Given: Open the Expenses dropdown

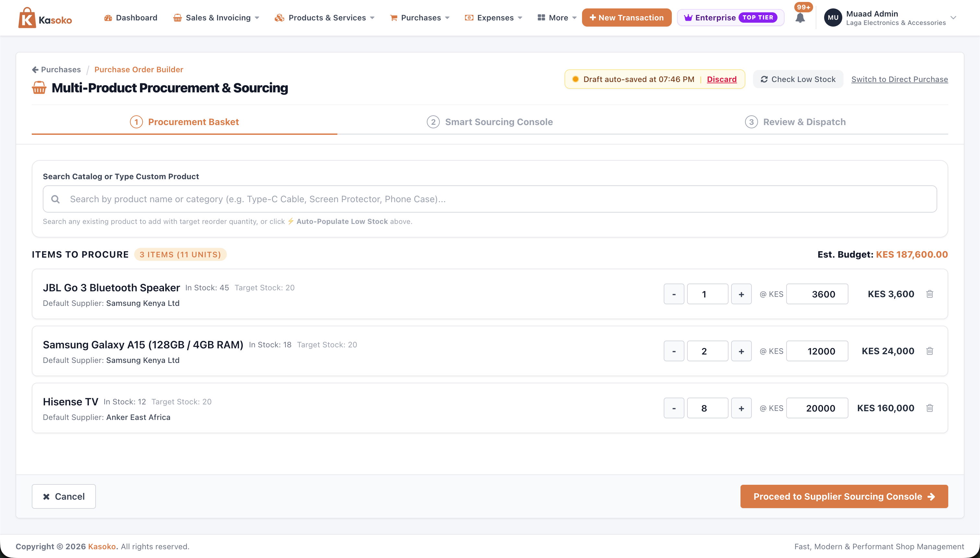Looking at the screenshot, I should 493,17.
